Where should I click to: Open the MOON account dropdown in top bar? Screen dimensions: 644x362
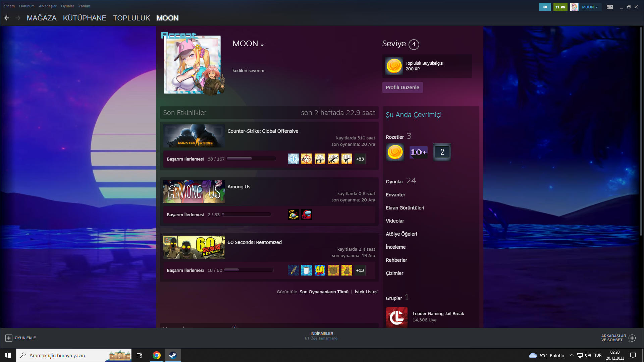[590, 7]
